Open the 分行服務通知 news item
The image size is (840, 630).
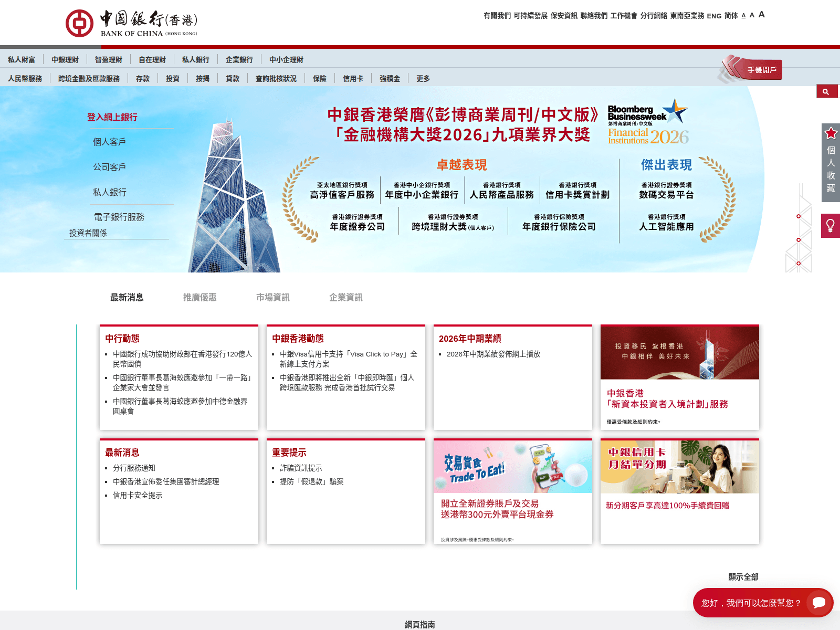(134, 468)
